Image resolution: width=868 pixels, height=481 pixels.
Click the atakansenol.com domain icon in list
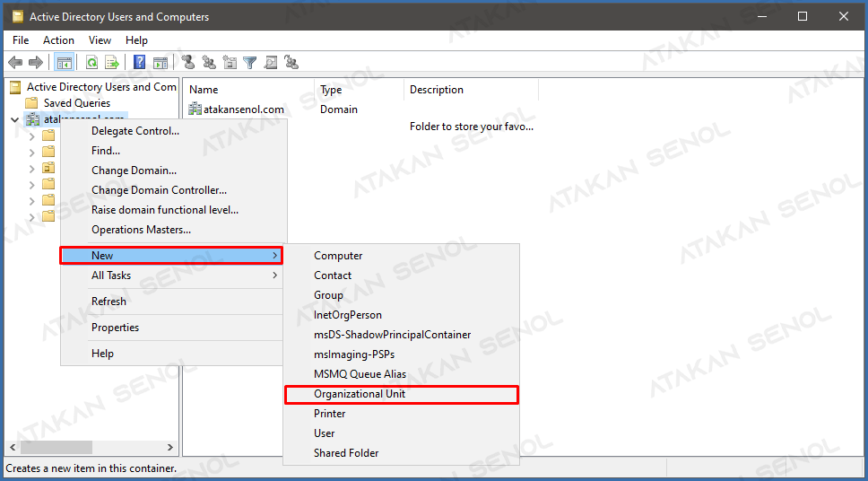195,109
